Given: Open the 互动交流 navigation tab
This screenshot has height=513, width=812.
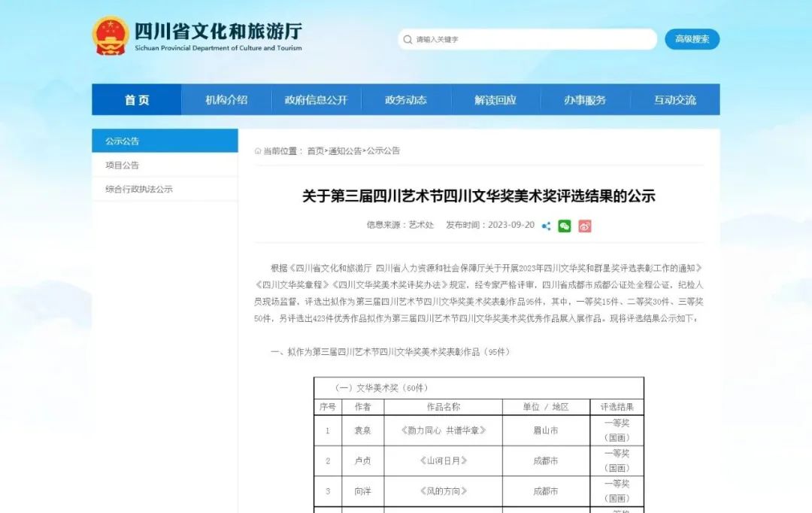Looking at the screenshot, I should (674, 99).
